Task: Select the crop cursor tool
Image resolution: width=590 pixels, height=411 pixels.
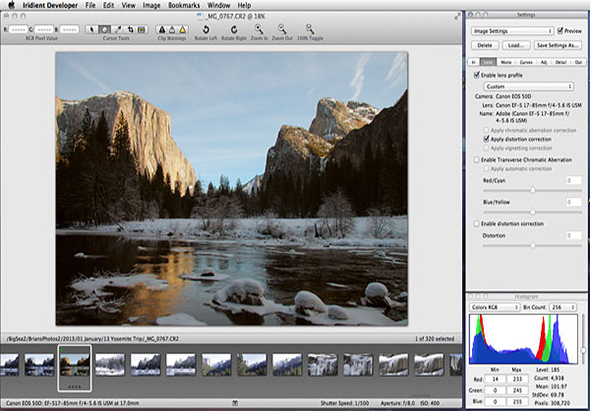Action: [x=130, y=29]
